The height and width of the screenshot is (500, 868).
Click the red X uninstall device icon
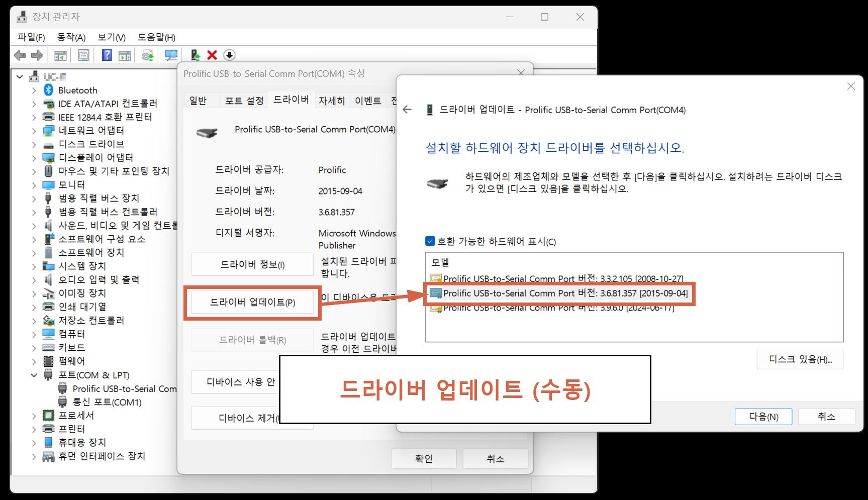(212, 55)
